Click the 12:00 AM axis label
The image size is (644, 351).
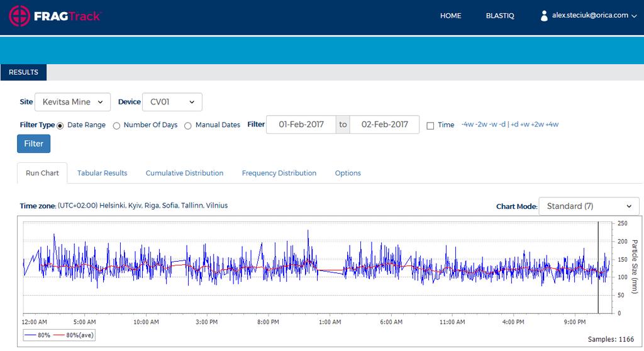(x=35, y=322)
